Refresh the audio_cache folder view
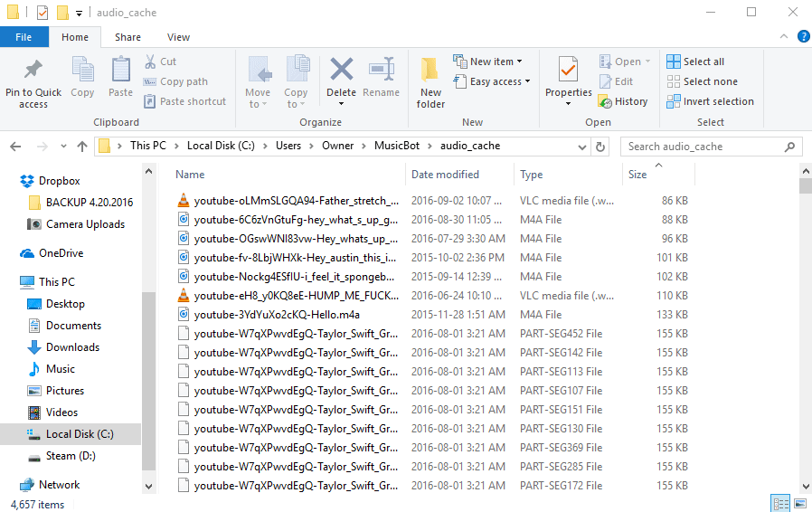Viewport: 812px width, 512px height. point(600,146)
